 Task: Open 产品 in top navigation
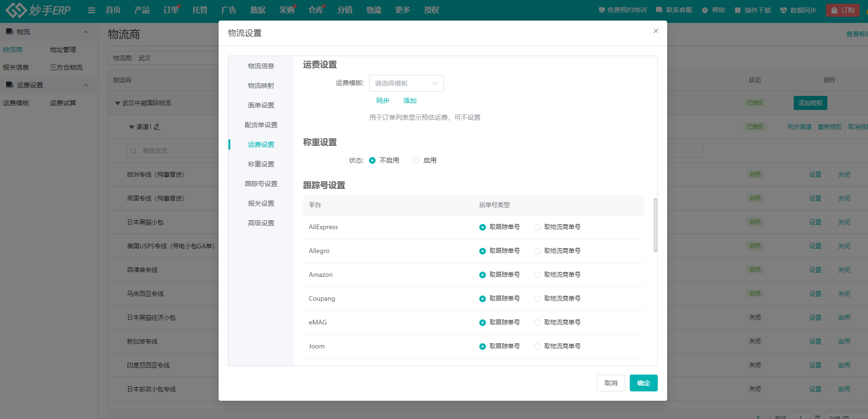coord(142,10)
